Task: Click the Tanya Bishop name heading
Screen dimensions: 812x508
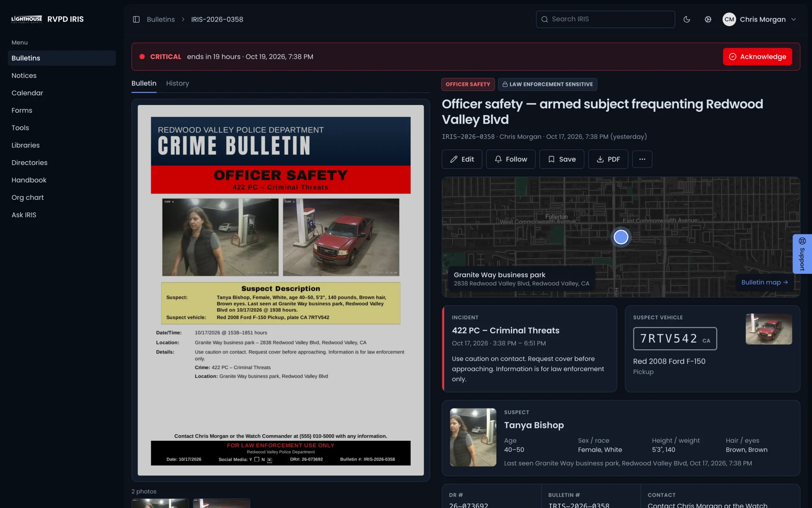Action: click(534, 425)
